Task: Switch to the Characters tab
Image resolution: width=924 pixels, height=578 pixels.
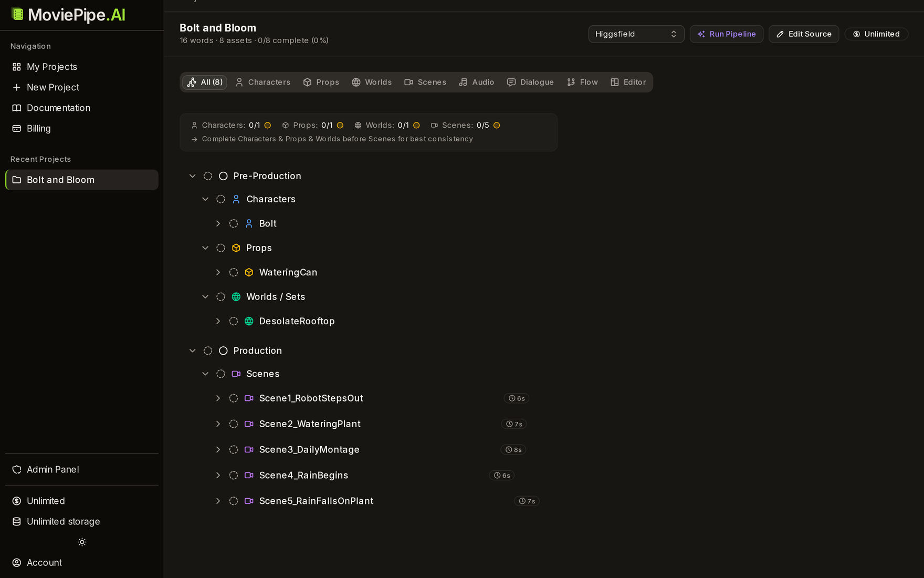Action: pos(262,82)
